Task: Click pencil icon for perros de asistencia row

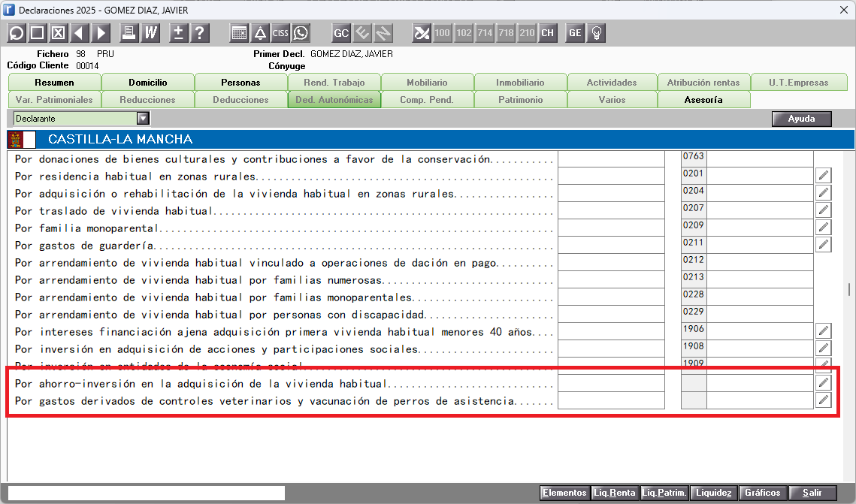Action: point(824,400)
